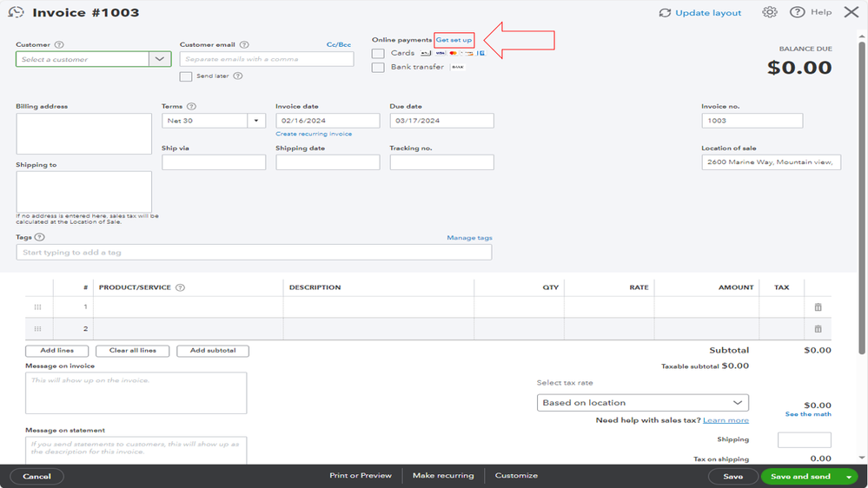Viewport: 868px width, 488px height.
Task: Click the Message on invoice textbox
Action: click(x=136, y=392)
